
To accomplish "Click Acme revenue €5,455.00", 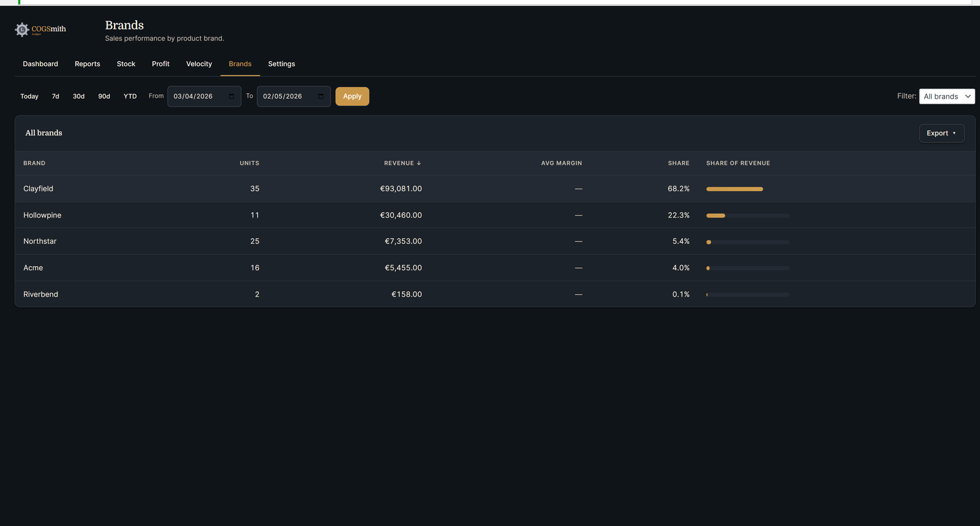I will [404, 268].
